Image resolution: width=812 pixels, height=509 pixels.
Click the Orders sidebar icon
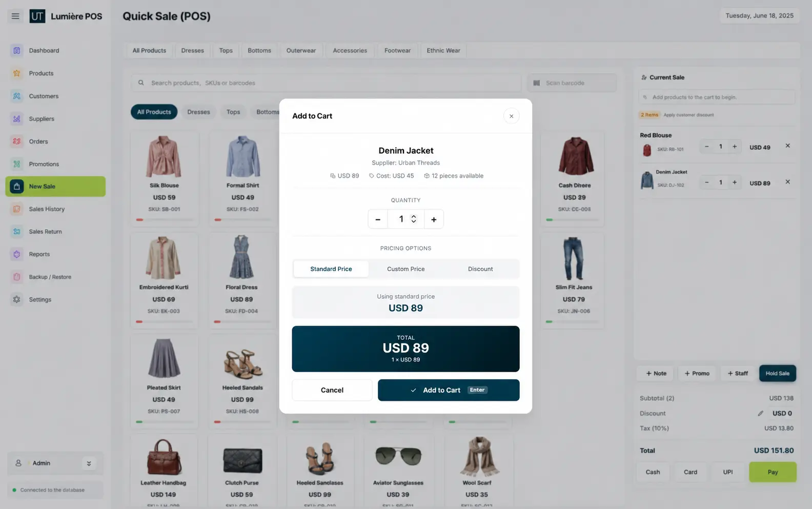coord(17,141)
